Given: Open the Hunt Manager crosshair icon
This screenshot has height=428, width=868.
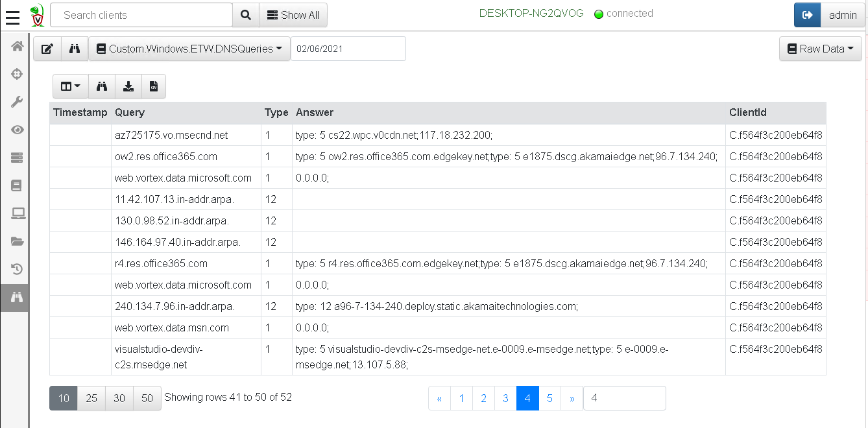Looking at the screenshot, I should tap(16, 74).
